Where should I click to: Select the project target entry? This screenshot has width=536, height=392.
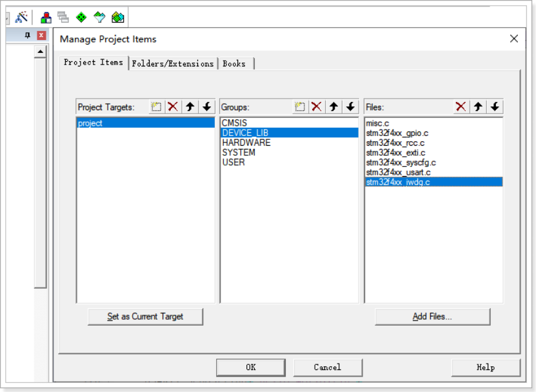pyautogui.click(x=146, y=123)
